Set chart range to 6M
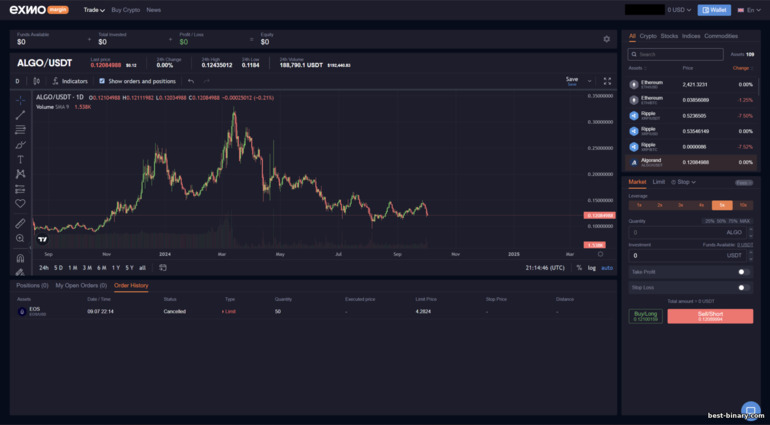The height and width of the screenshot is (425, 770). pos(102,268)
